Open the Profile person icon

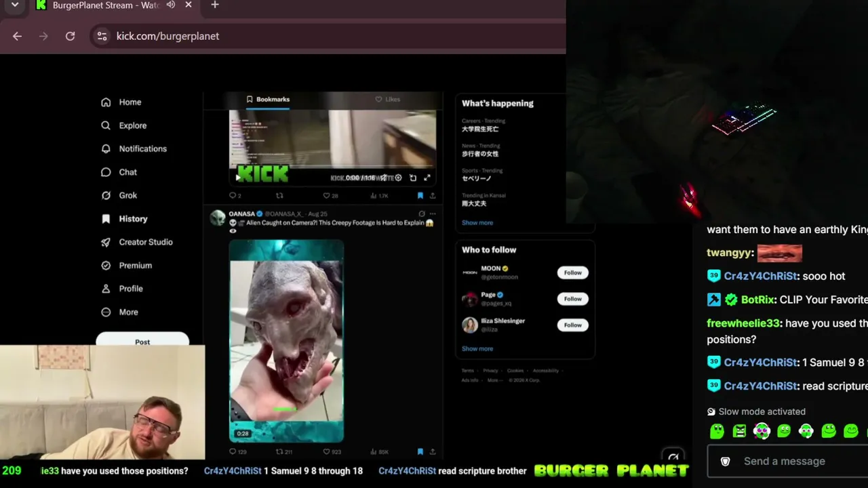click(106, 289)
